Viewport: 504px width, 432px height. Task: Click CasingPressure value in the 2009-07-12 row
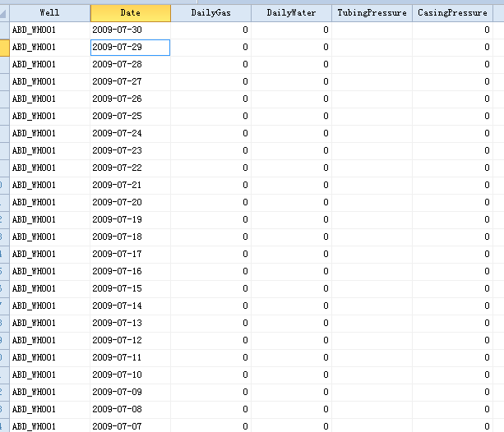(x=452, y=341)
